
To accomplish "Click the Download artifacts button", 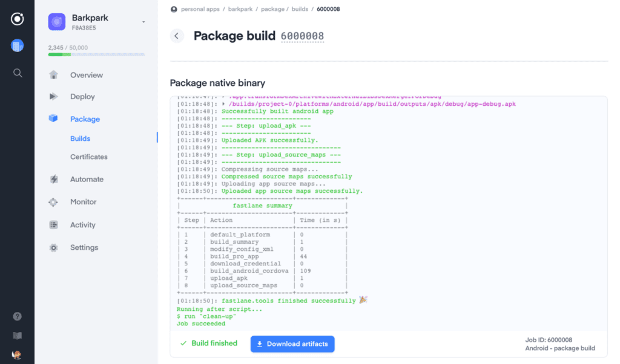I will coord(292,344).
